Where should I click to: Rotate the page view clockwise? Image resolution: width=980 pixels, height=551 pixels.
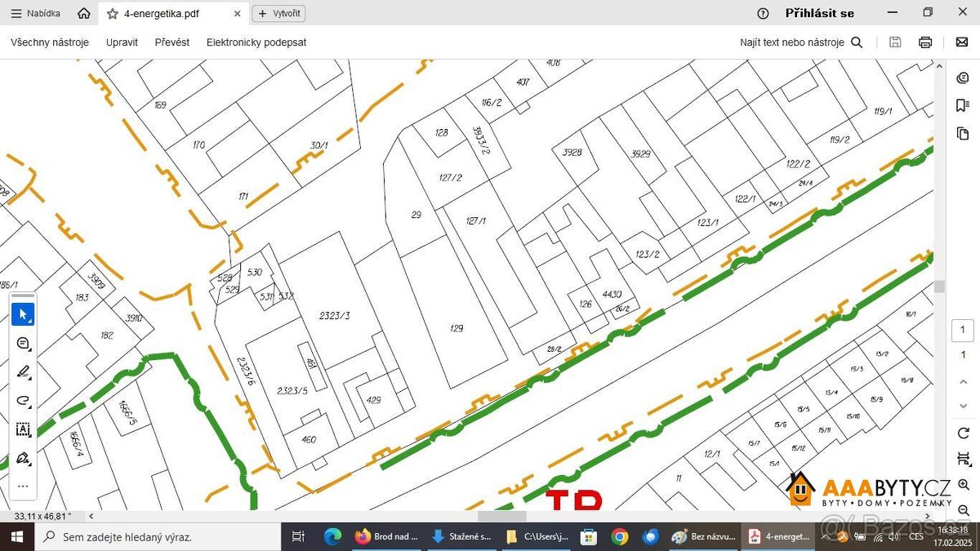click(963, 433)
